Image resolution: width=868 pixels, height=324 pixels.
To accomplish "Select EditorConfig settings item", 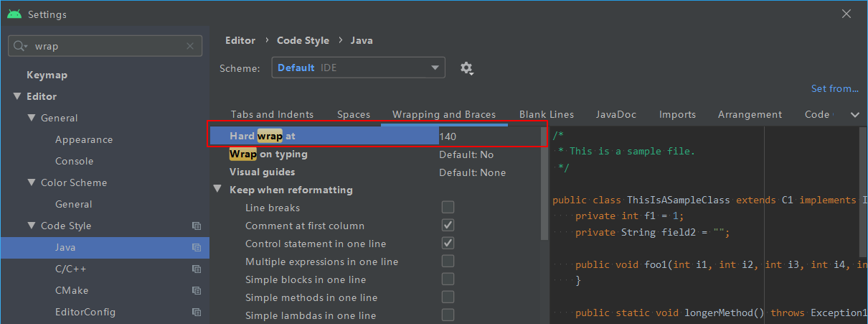I will pyautogui.click(x=85, y=312).
